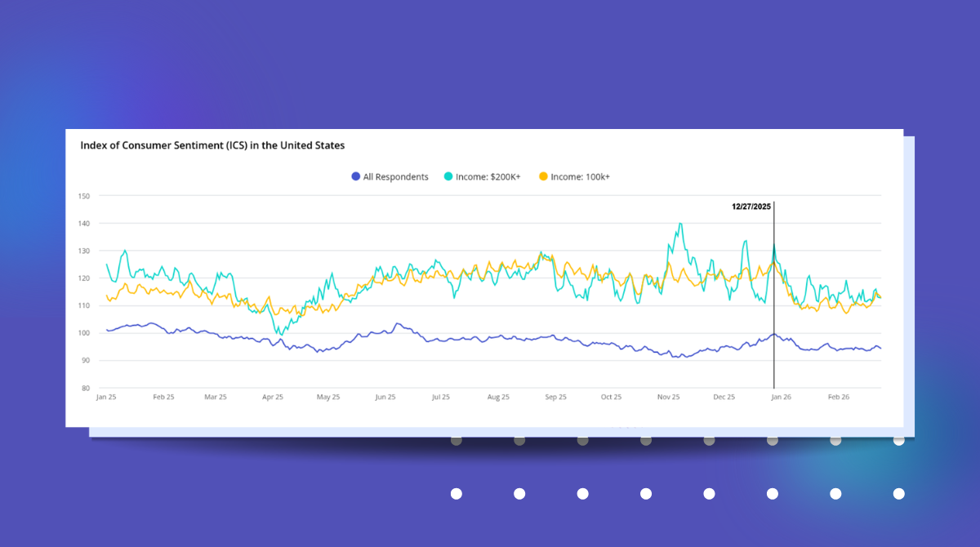The width and height of the screenshot is (980, 547).
Task: Select the 'Jan 26' x-axis label
Action: click(x=782, y=397)
